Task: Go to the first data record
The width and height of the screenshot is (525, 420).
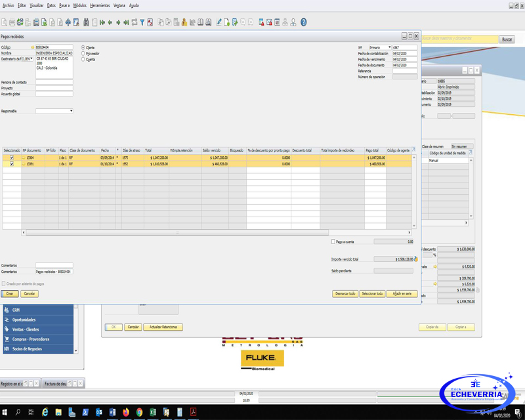Action: [102, 22]
